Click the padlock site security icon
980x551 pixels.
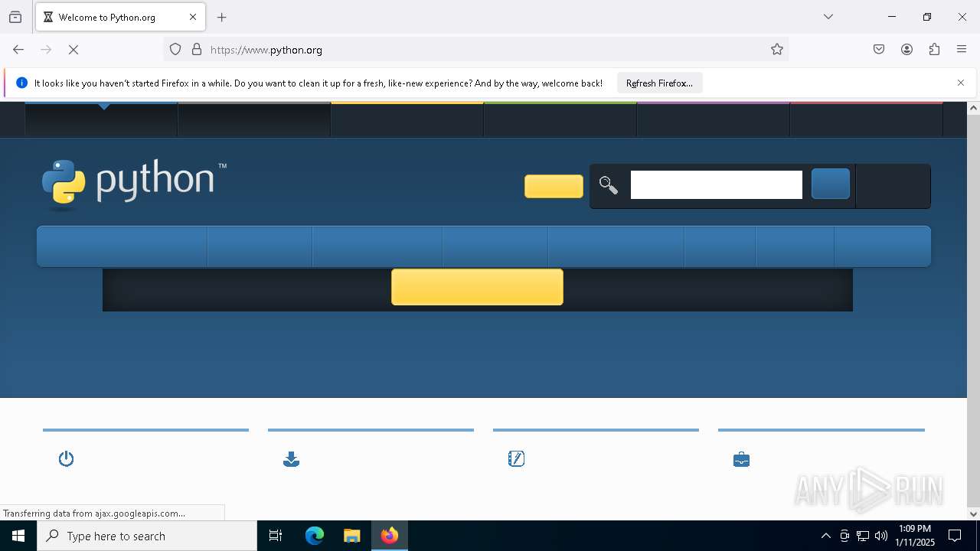(x=197, y=50)
